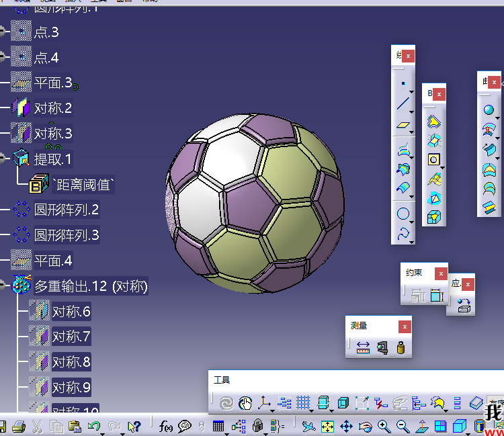Select 对称.2 in the specification tree
This screenshot has height=436, width=504.
point(53,108)
